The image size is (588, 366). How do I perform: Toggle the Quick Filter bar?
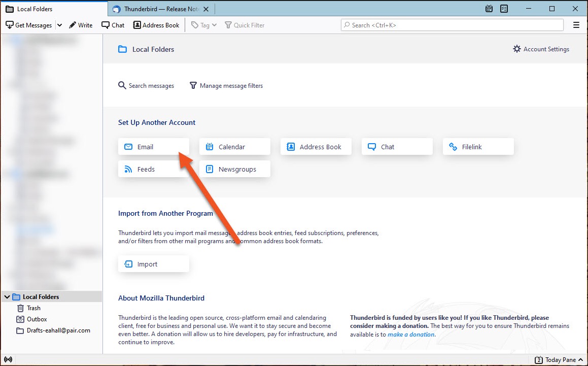coord(245,25)
